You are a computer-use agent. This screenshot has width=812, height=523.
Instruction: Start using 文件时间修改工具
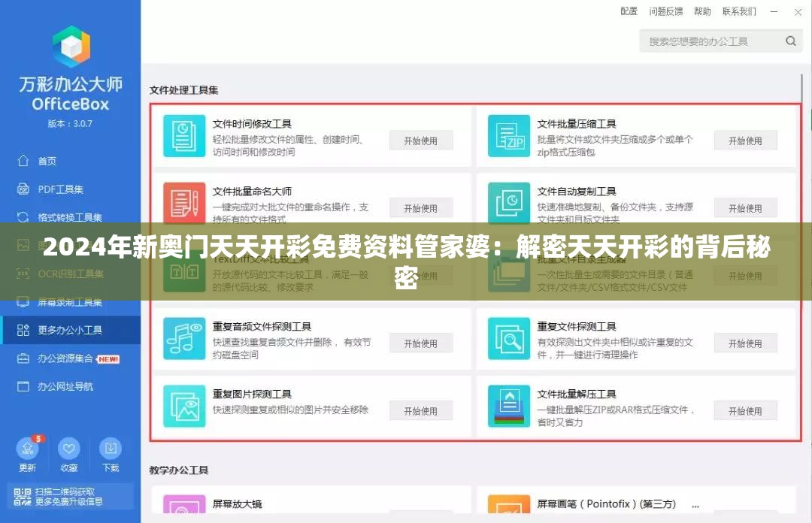(x=421, y=141)
